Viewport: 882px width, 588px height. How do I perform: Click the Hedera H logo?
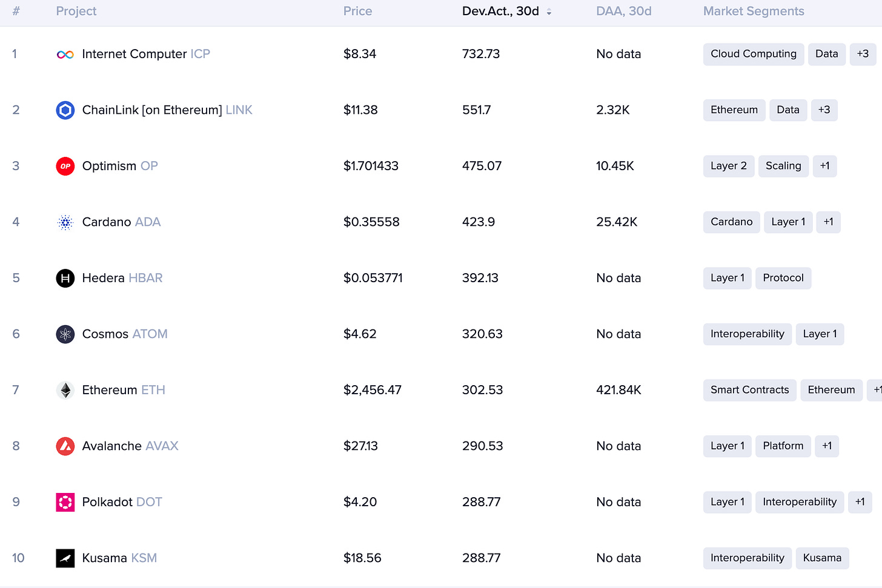pos(65,278)
